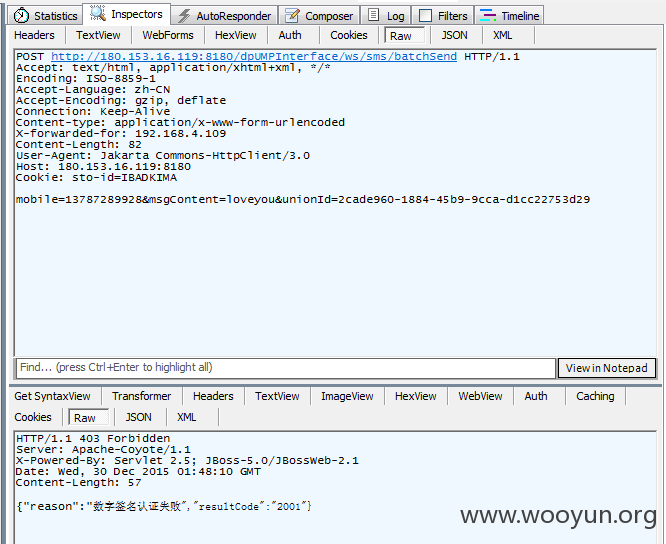Switch to the Statistics tab

tap(45, 16)
